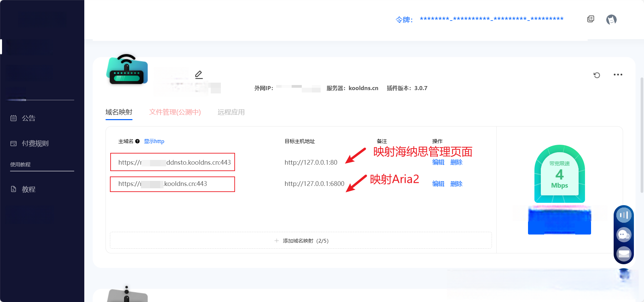
Task: Open 教程 in the sidebar
Action: coord(29,189)
